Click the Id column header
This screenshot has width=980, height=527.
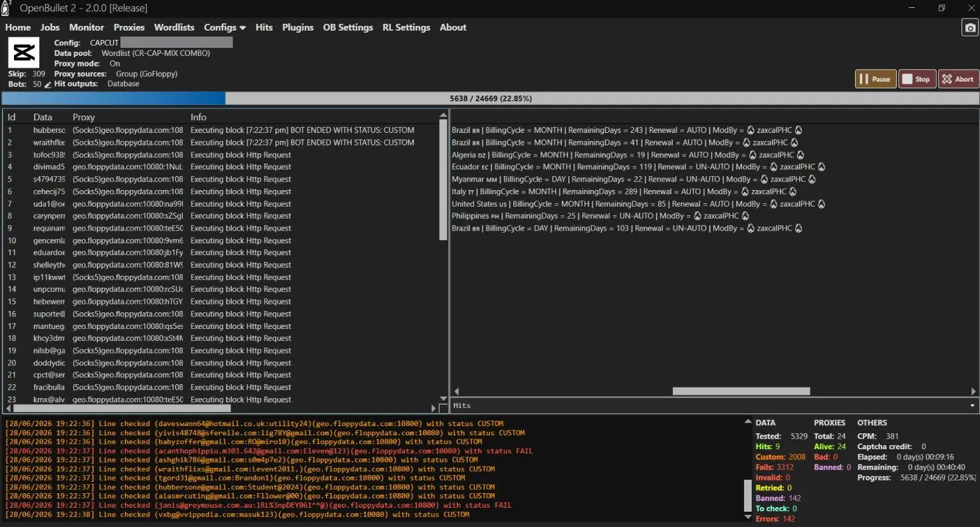[x=11, y=117]
